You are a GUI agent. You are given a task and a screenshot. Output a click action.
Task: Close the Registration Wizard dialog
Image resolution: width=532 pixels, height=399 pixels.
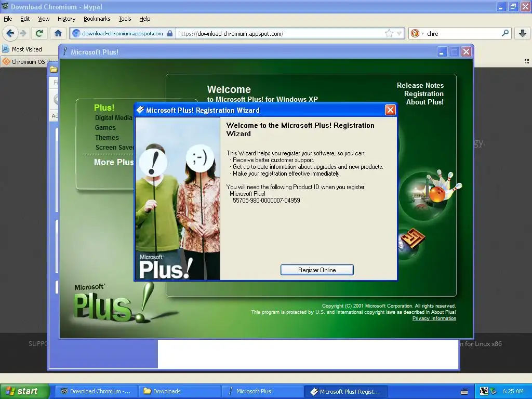pyautogui.click(x=390, y=110)
